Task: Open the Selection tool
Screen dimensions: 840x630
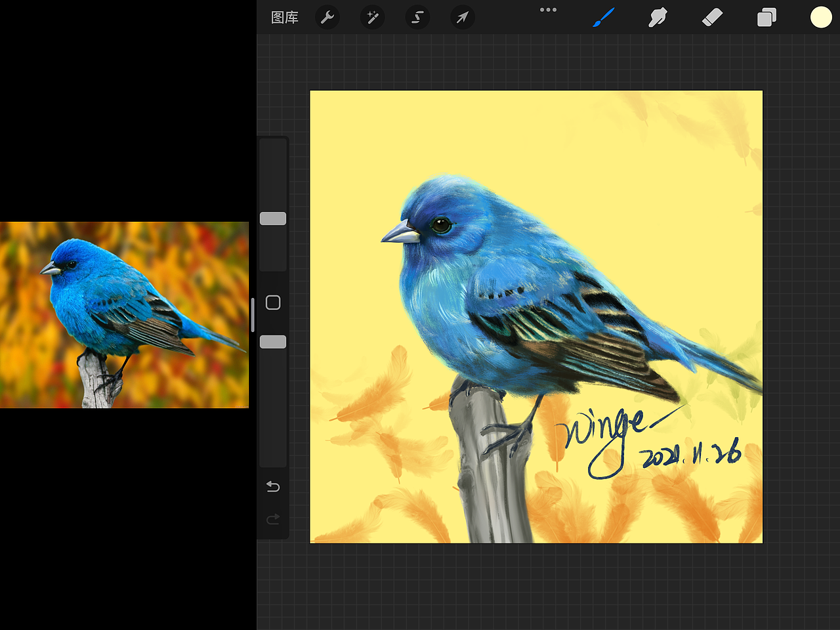Action: point(417,18)
